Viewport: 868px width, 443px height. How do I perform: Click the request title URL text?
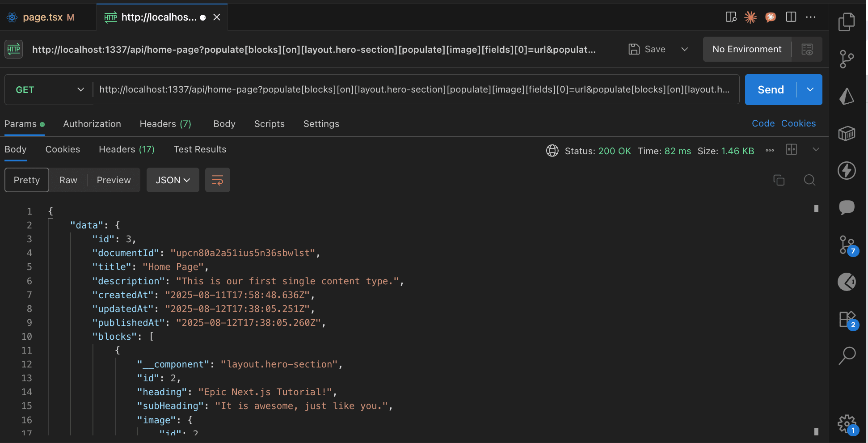point(314,49)
